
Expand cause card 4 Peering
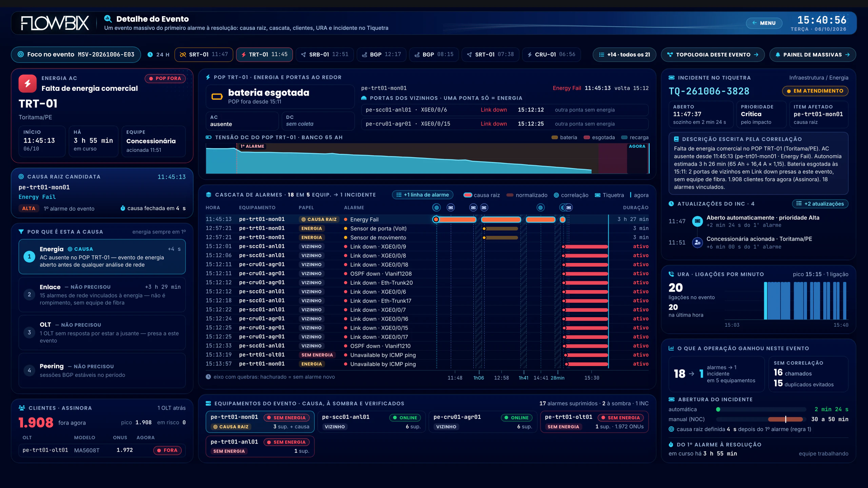102,371
